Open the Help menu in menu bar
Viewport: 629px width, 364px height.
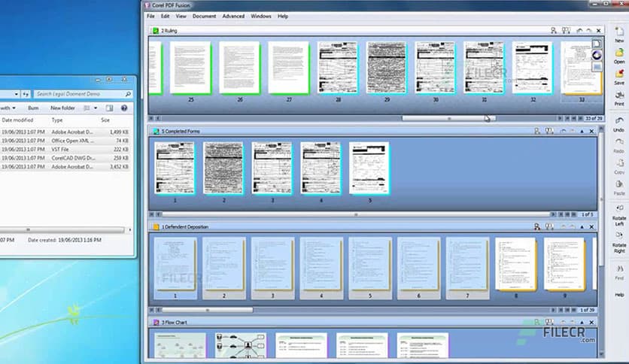pyautogui.click(x=283, y=17)
